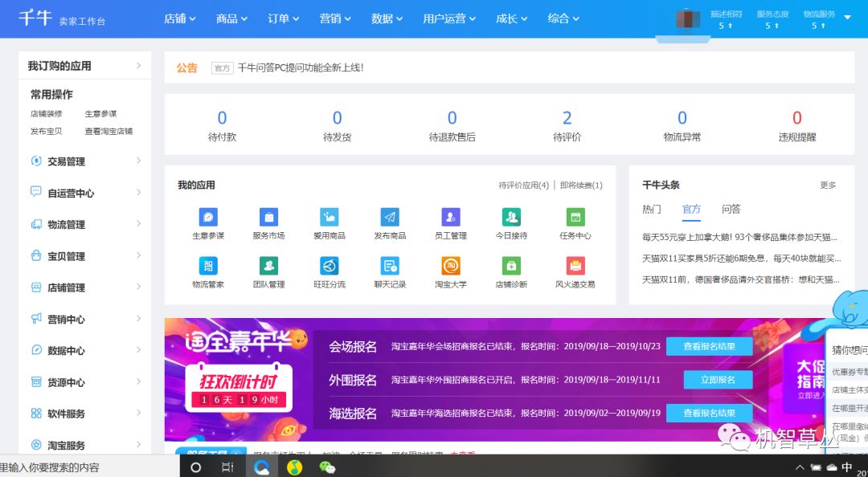Expand 我订购的应用 with its arrow
Screen dimensions: 868x477
pos(138,65)
